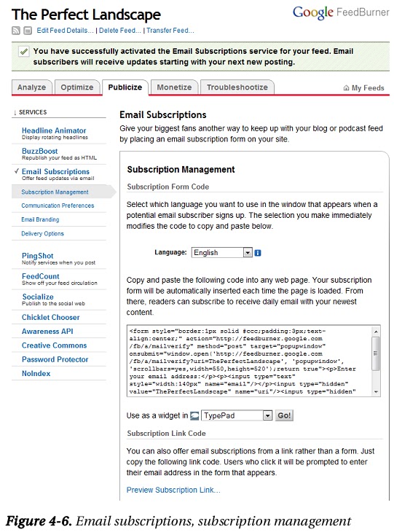
Task: Open Subscription Management sub-item
Action: pyautogui.click(x=55, y=192)
